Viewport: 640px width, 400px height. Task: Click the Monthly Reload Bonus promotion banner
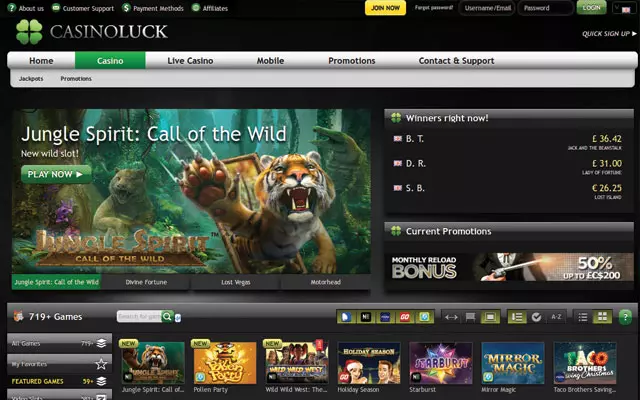[x=509, y=267]
